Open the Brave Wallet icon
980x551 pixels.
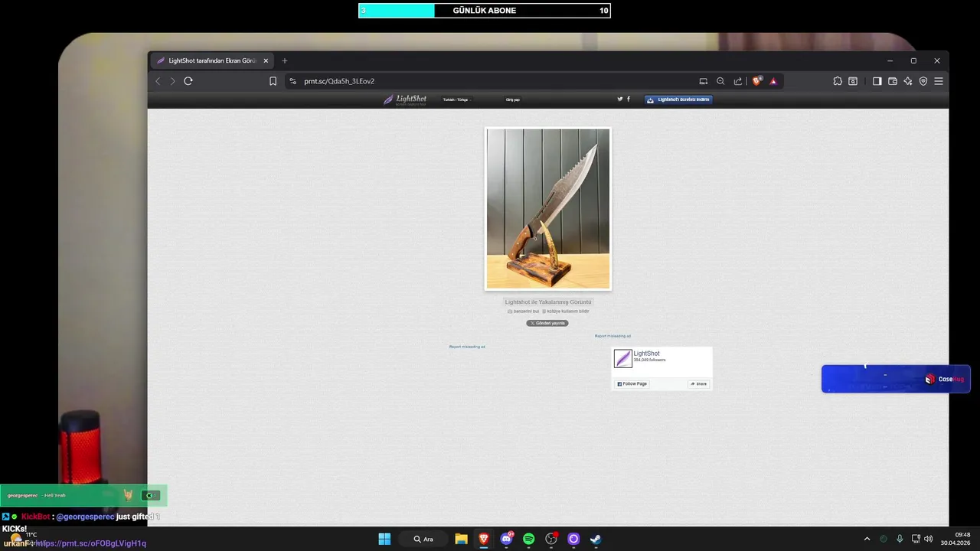(x=893, y=81)
